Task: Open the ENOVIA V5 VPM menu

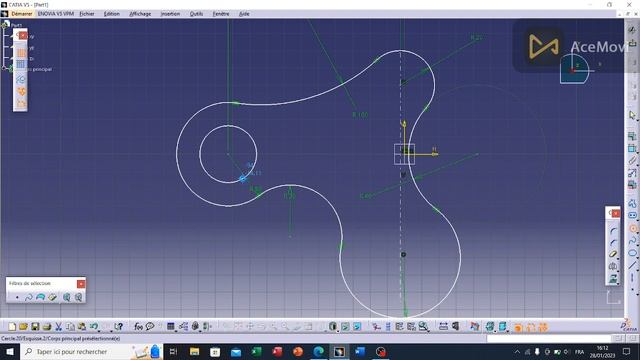Action: [x=56, y=14]
